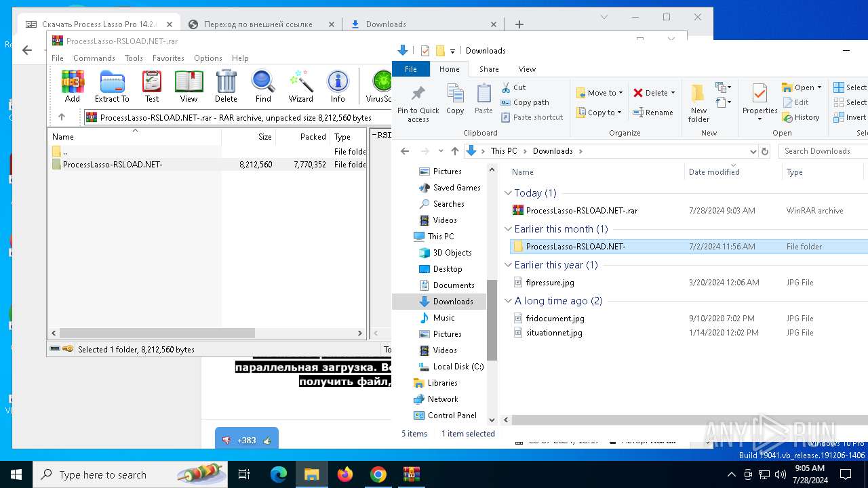Click the Name column header in Explorer
The image size is (868, 488).
pos(523,172)
